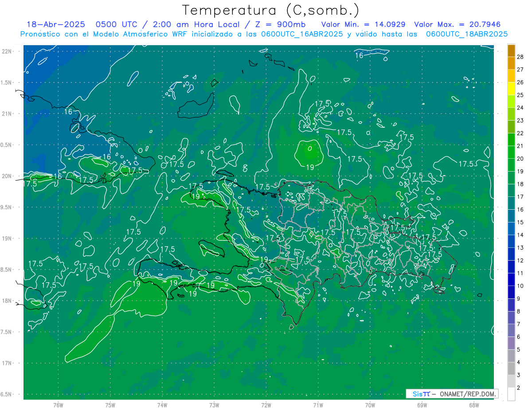This screenshot has width=532, height=411.
Task: Click the dark orange swatch above label 28
Action: (x=511, y=51)
